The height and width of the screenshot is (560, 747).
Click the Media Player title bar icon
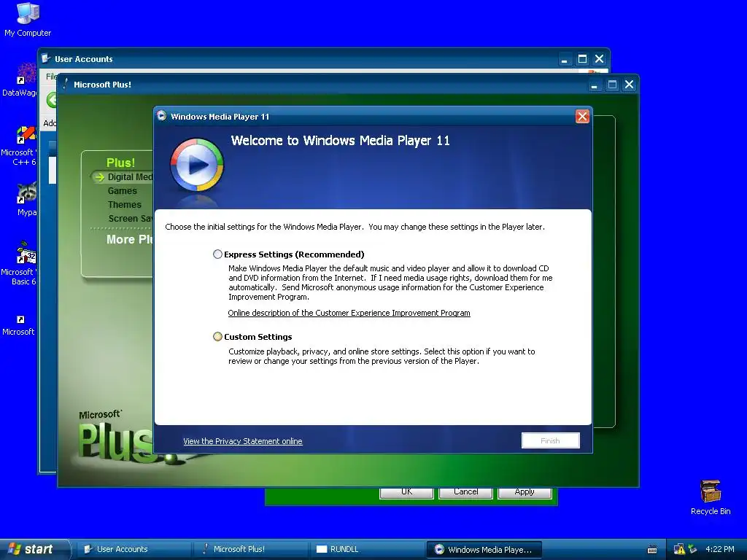(162, 116)
